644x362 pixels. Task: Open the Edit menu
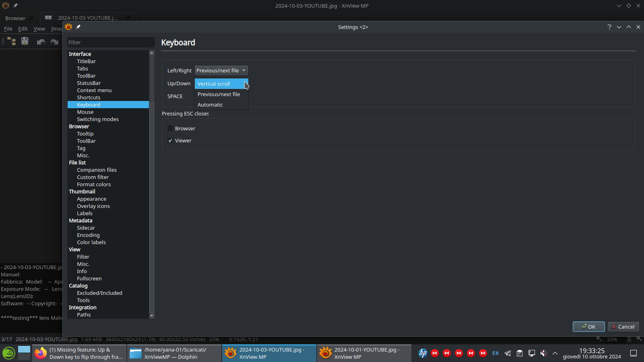coord(23,29)
